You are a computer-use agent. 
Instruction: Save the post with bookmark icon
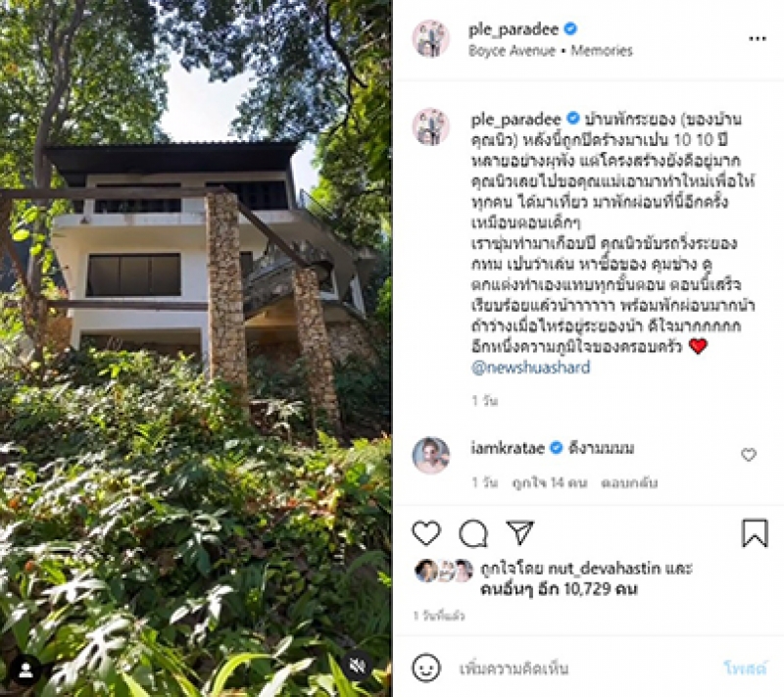pos(754,533)
